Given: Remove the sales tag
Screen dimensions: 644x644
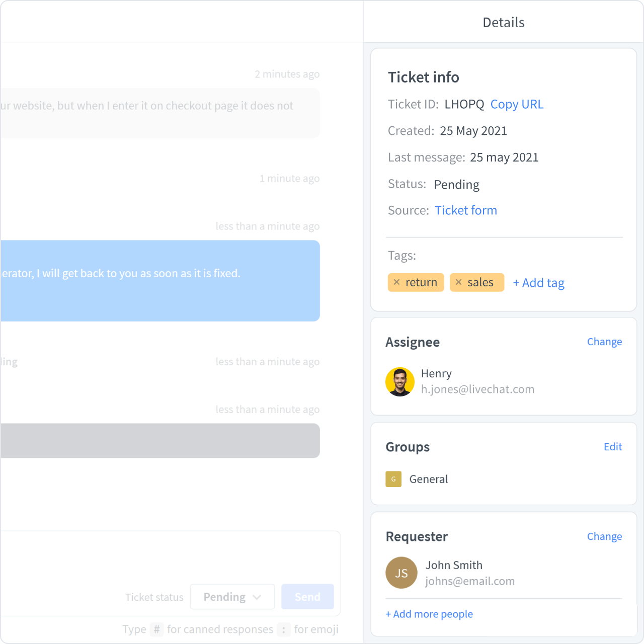Looking at the screenshot, I should pyautogui.click(x=458, y=282).
